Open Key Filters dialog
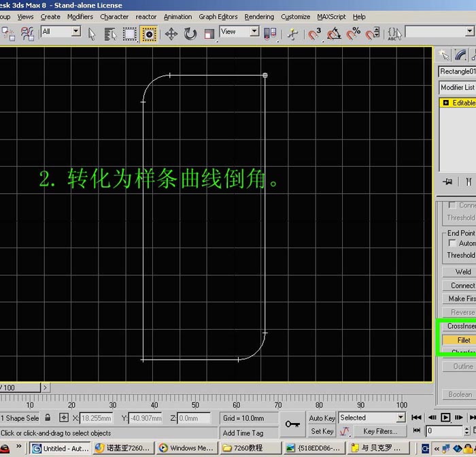 pyautogui.click(x=380, y=431)
